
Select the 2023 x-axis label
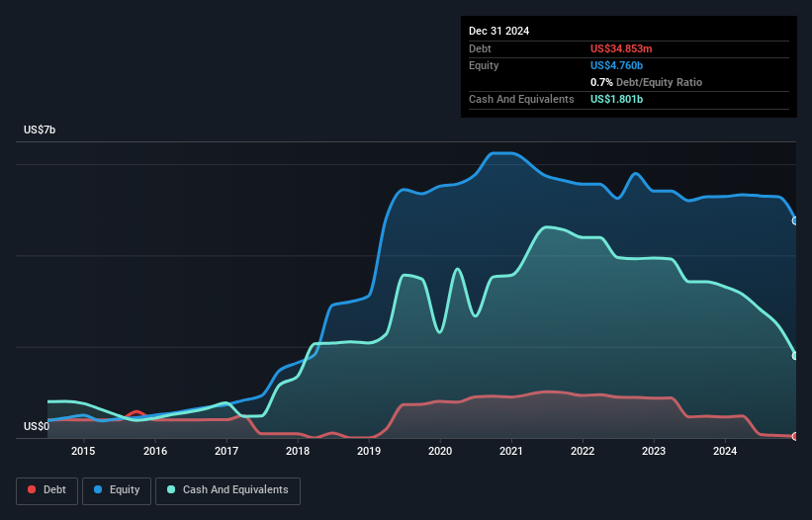coord(654,451)
